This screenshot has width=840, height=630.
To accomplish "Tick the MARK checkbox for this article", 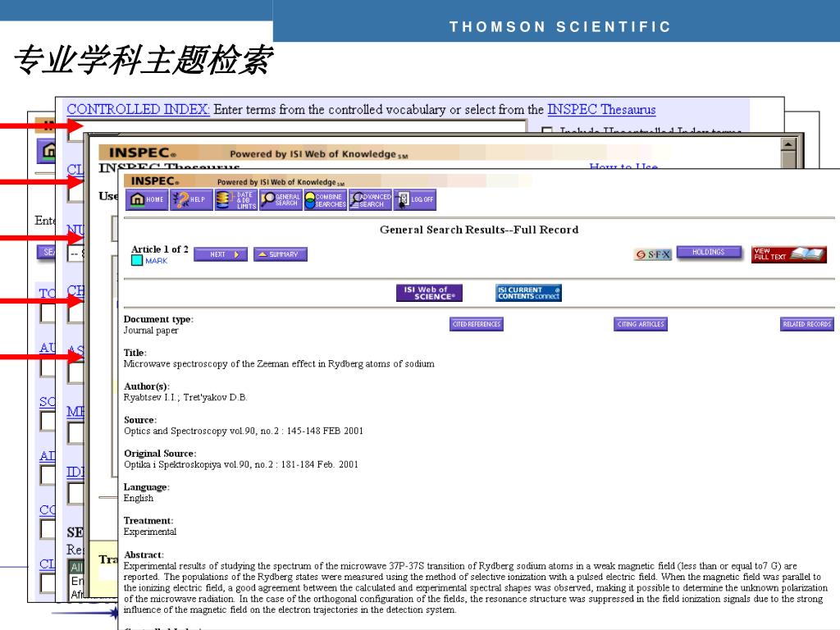I will pos(137,261).
